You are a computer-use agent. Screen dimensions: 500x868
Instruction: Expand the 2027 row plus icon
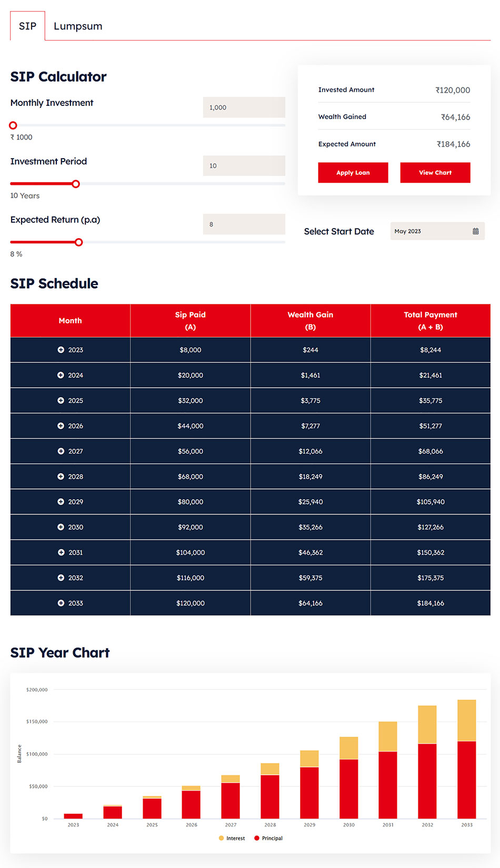[61, 451]
